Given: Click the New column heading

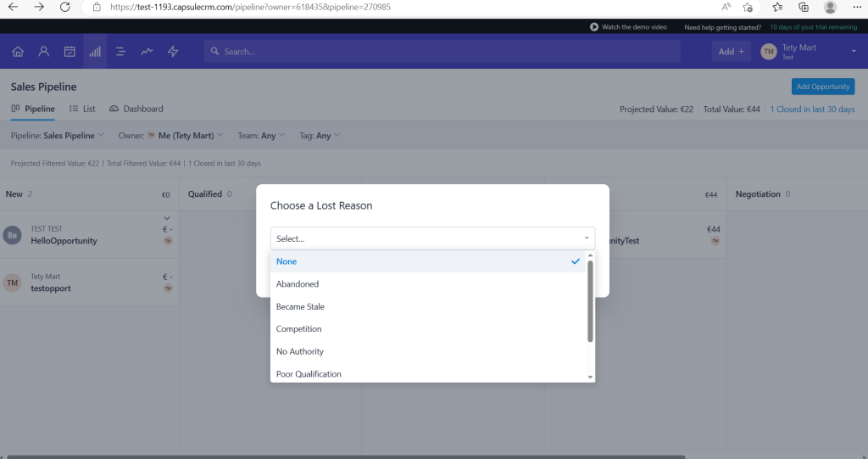Looking at the screenshot, I should click(x=14, y=194).
